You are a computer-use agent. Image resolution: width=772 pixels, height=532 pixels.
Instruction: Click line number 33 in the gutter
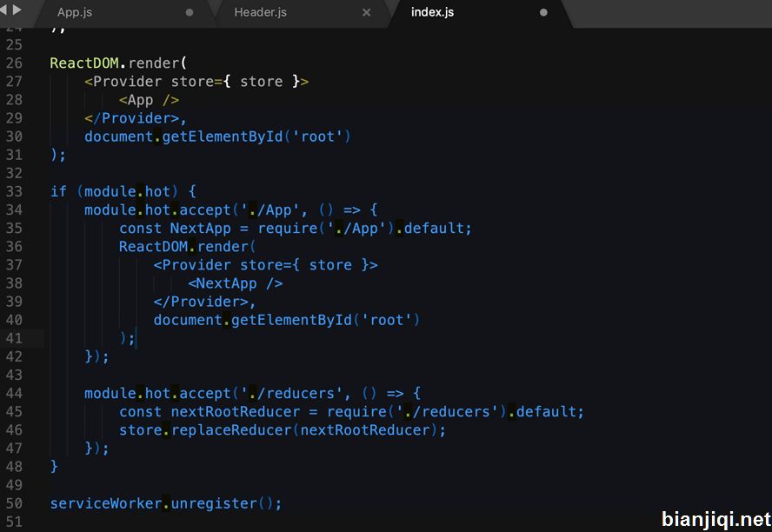point(14,191)
